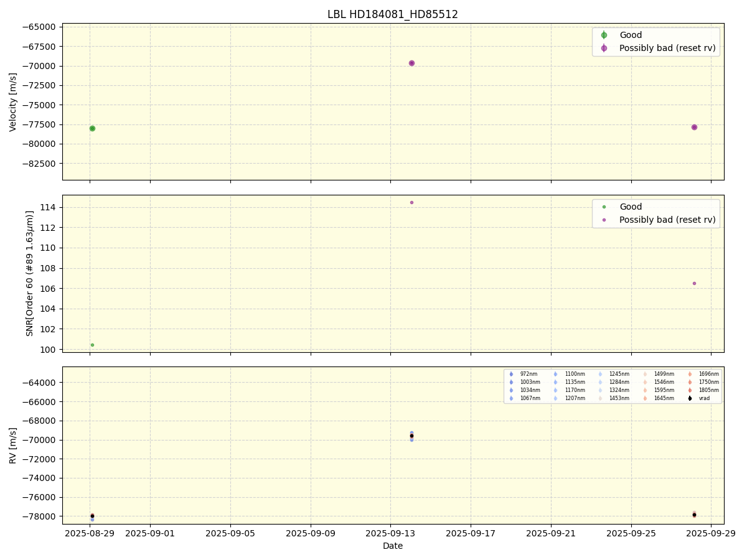Click the 'RV [m/s]' axis label
The width and height of the screenshot is (747, 560).
13,445
